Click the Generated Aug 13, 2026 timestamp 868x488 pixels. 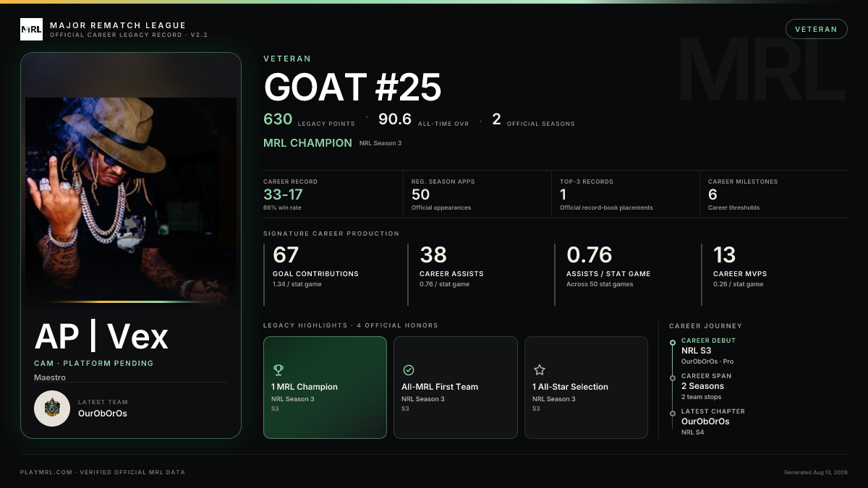(x=816, y=472)
